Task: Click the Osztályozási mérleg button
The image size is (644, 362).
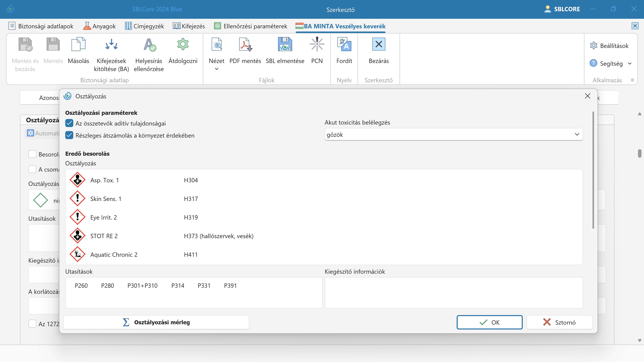Action: pyautogui.click(x=156, y=322)
